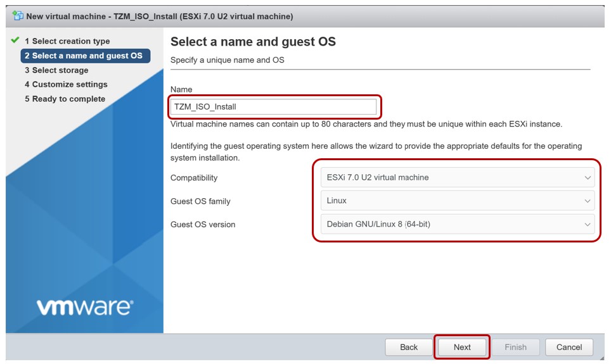Go to step 1 Select creation type
This screenshot has width=611, height=364.
pyautogui.click(x=67, y=41)
